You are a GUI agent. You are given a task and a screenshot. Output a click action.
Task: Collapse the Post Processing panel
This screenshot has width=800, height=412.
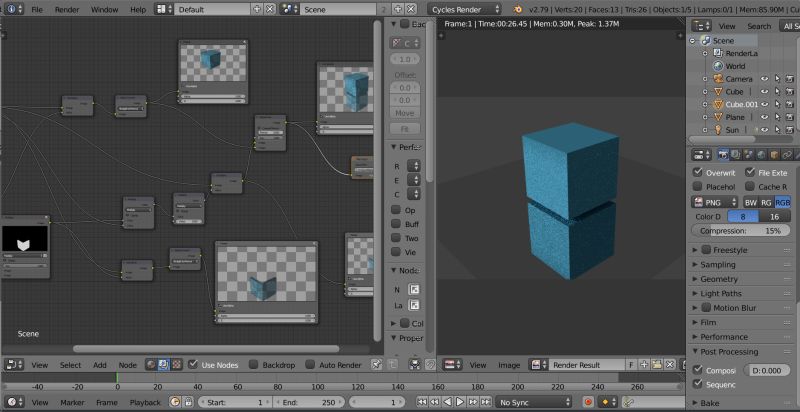pyautogui.click(x=729, y=352)
